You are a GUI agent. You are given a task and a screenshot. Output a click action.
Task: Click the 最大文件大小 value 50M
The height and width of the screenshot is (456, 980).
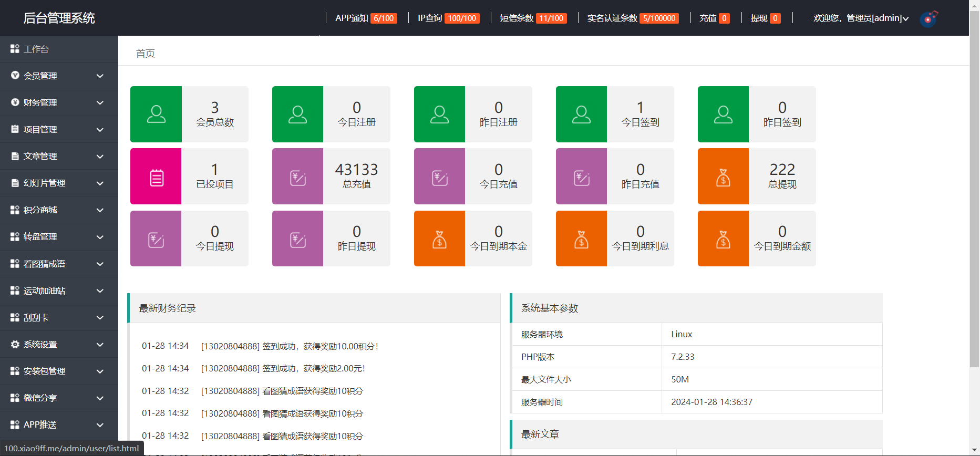pyautogui.click(x=680, y=379)
